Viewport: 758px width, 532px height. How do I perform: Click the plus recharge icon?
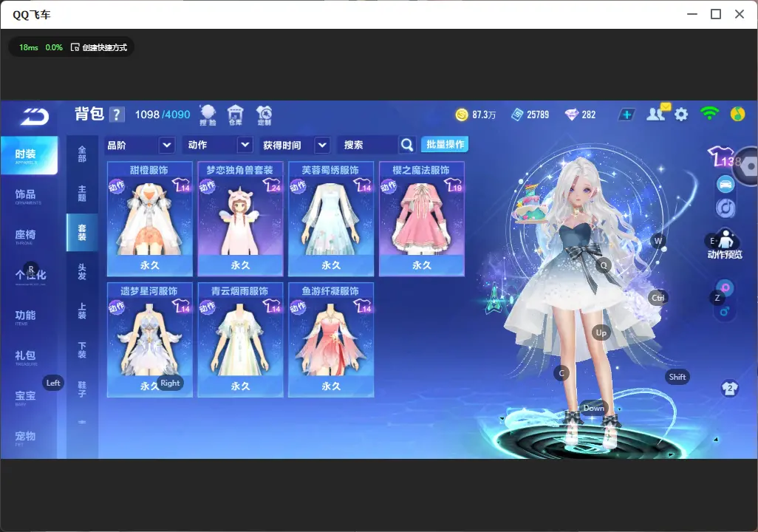tap(626, 115)
